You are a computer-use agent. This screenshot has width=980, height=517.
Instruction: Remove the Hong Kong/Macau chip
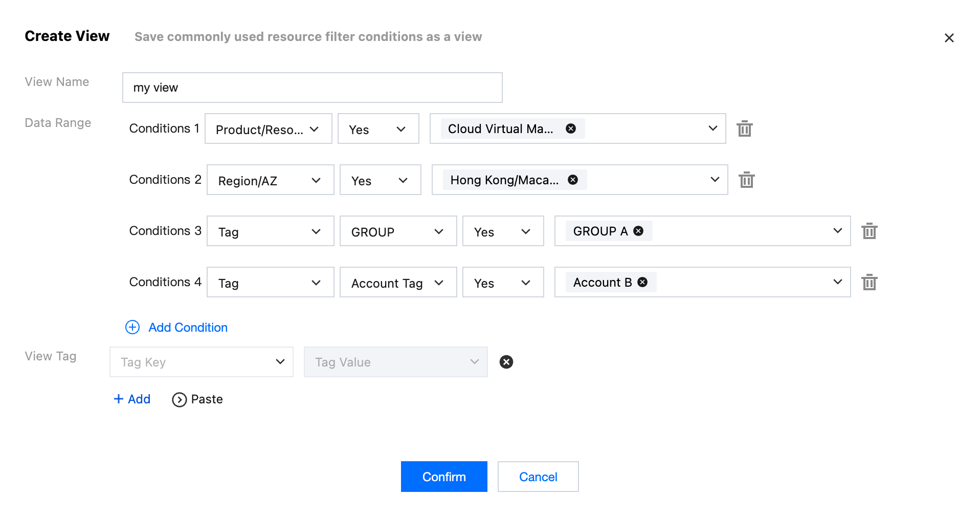[x=573, y=180]
